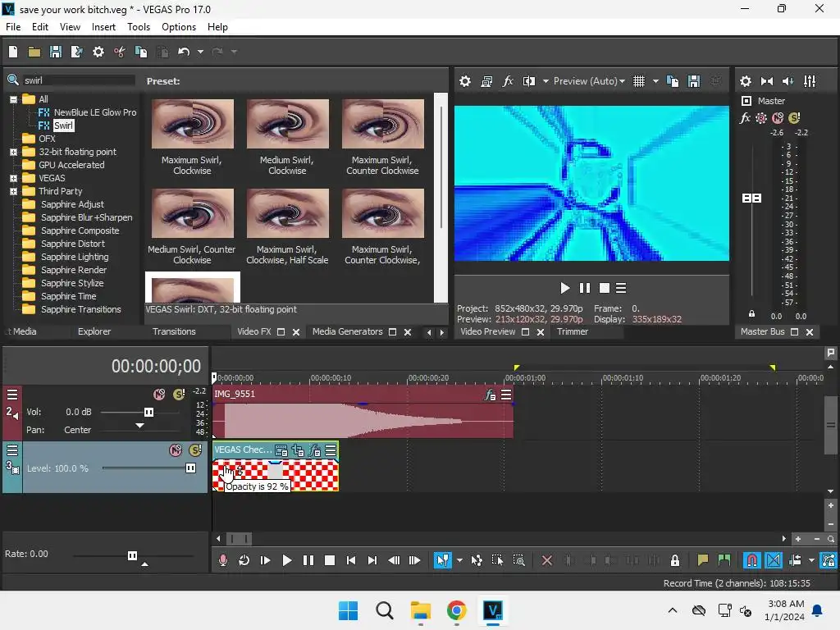Mute video track 3
Screen dimensions: 840x630
pos(176,450)
